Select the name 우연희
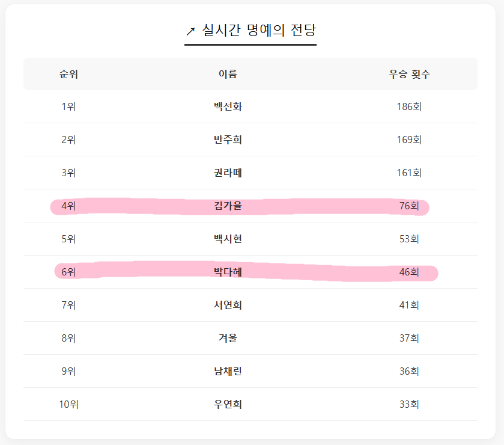 [228, 404]
